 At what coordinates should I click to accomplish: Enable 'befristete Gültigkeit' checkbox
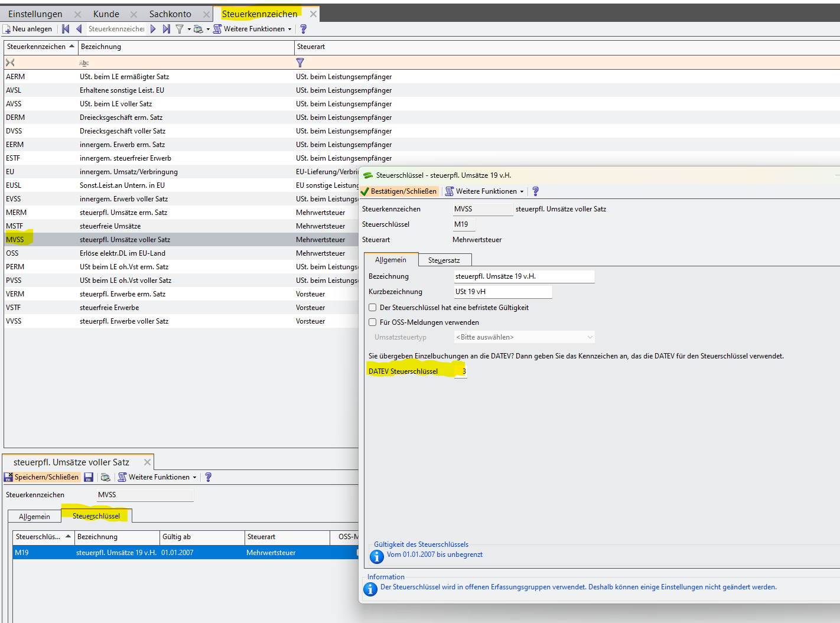[x=373, y=308]
